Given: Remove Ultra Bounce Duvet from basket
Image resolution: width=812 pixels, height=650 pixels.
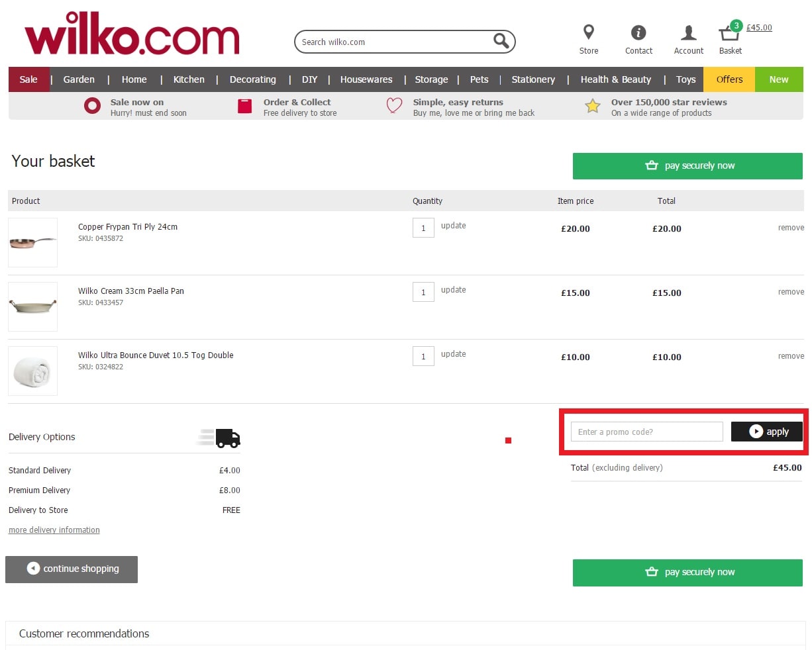Looking at the screenshot, I should [x=791, y=356].
